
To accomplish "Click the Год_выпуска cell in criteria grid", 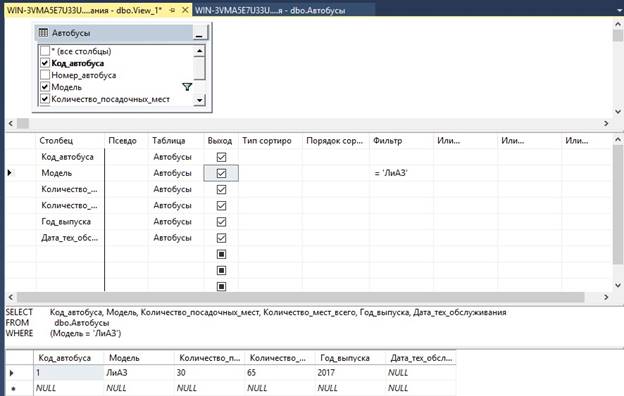I will click(70, 222).
